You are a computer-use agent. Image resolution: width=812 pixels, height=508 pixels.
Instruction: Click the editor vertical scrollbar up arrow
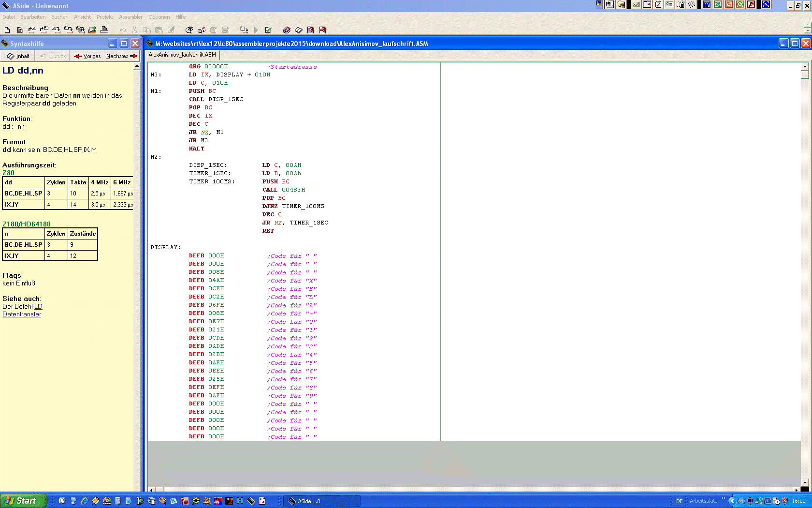point(805,66)
